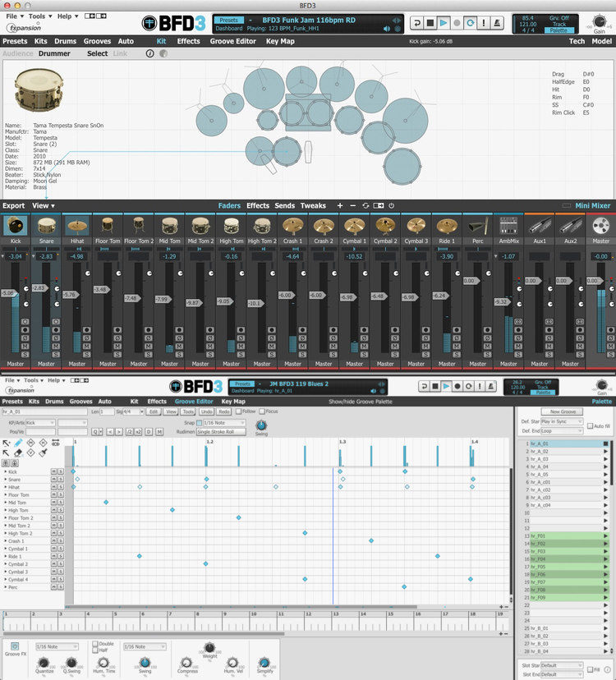This screenshot has width=616, height=680.
Task: Select the AmbMix channel icon
Action: [x=508, y=226]
